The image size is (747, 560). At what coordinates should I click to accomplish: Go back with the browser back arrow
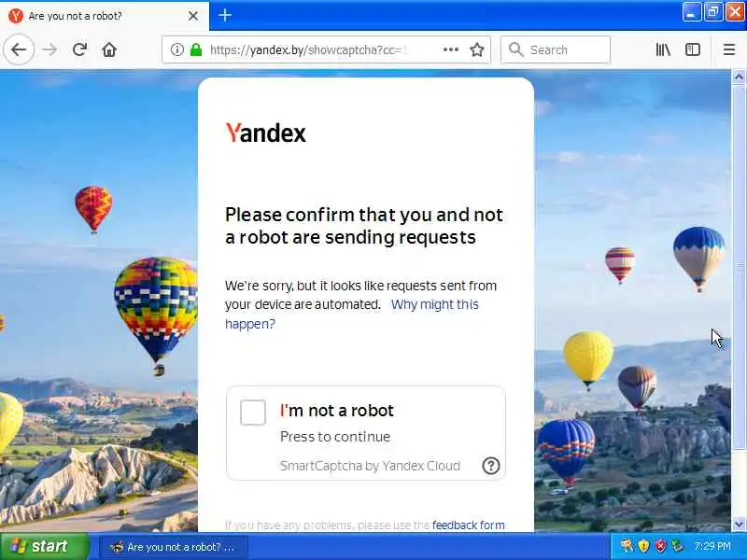tap(19, 49)
